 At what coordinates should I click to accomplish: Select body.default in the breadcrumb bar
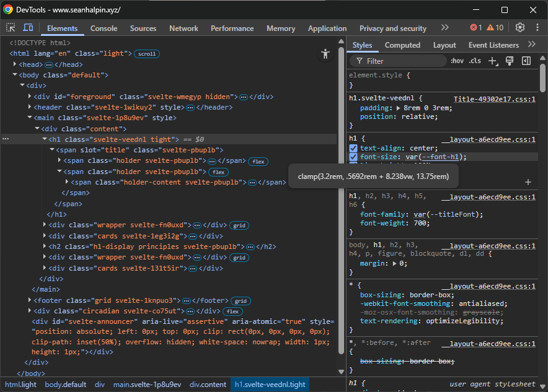(65, 385)
